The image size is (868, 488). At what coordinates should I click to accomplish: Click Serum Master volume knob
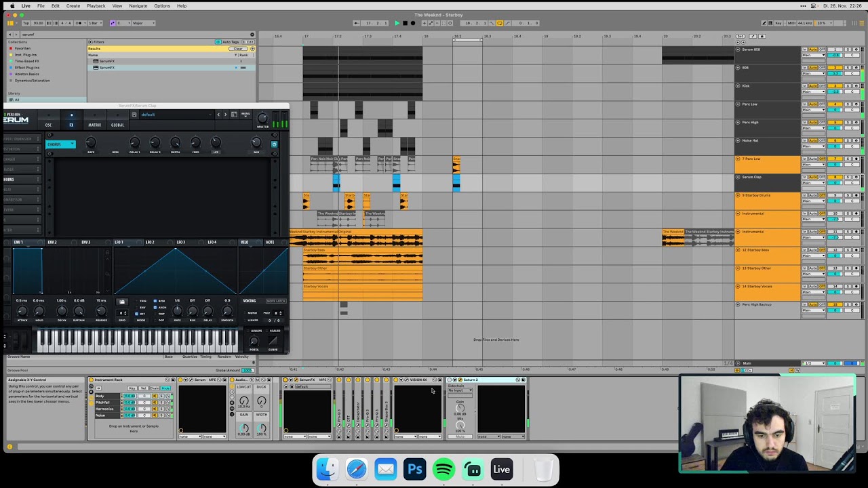pos(262,119)
